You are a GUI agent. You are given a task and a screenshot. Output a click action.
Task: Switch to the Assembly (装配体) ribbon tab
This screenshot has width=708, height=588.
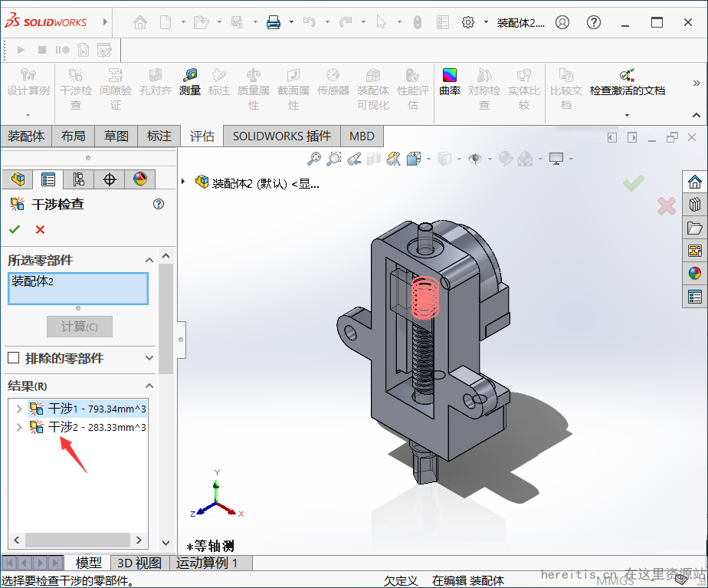point(26,136)
